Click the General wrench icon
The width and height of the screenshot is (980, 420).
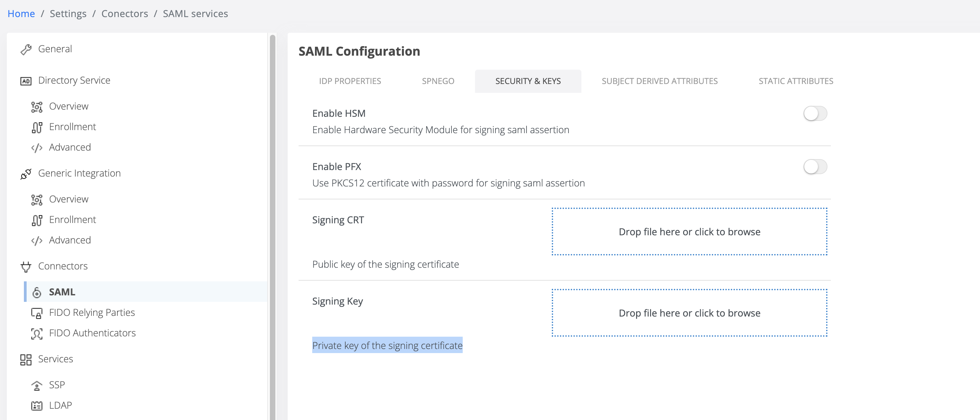click(x=26, y=50)
